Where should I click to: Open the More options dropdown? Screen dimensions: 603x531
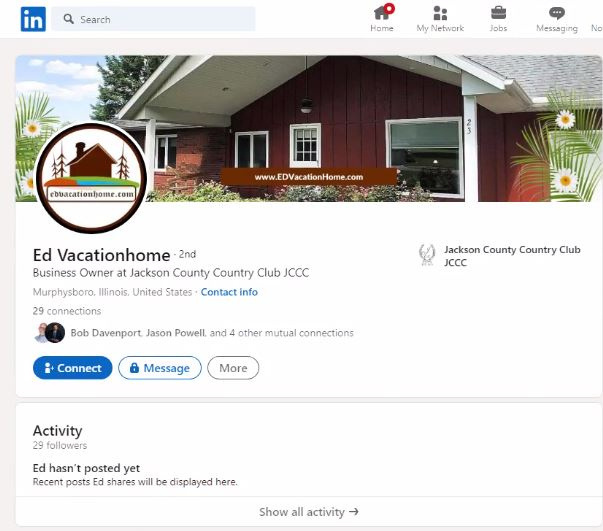[233, 368]
